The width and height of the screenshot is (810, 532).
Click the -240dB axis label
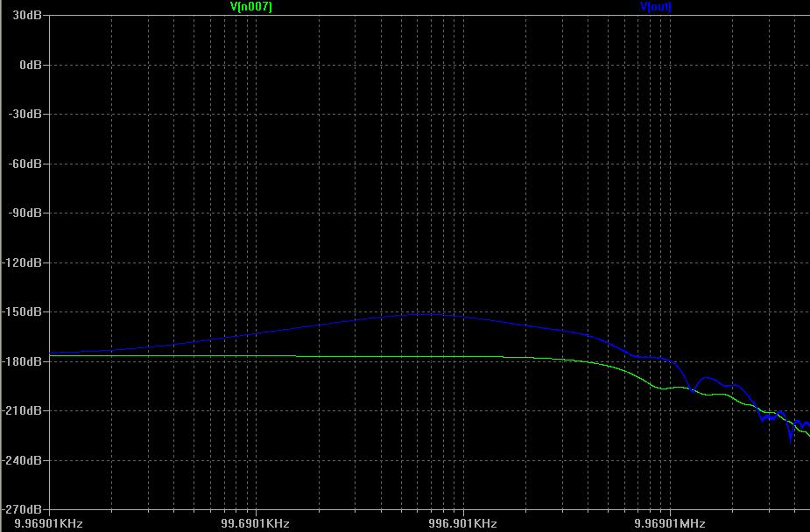click(22, 459)
